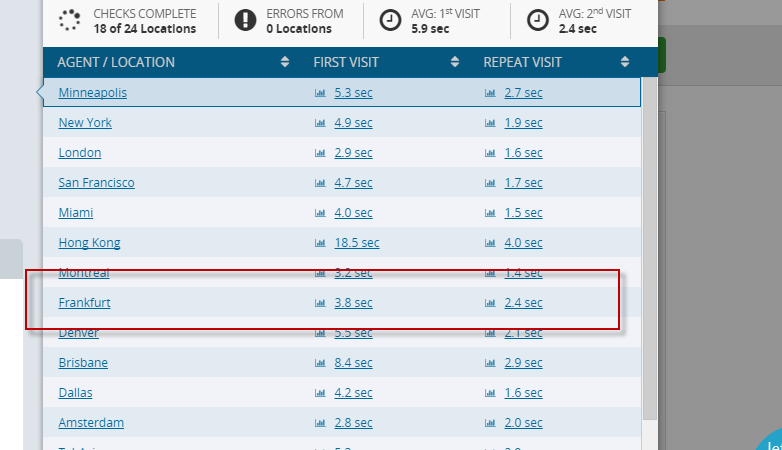This screenshot has height=450, width=782.
Task: Click the errors exclamation icon
Action: point(245,20)
